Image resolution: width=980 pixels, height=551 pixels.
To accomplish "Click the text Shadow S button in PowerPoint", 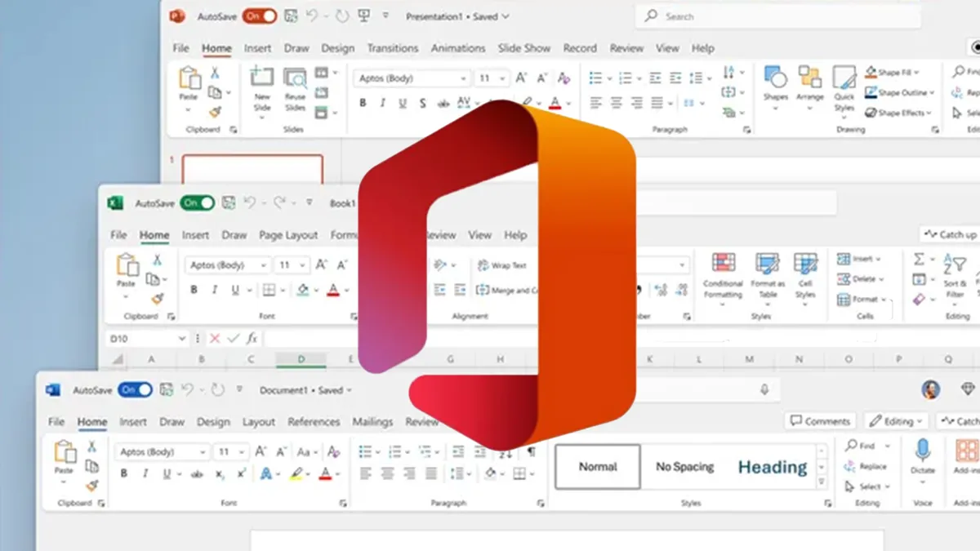I will [422, 104].
